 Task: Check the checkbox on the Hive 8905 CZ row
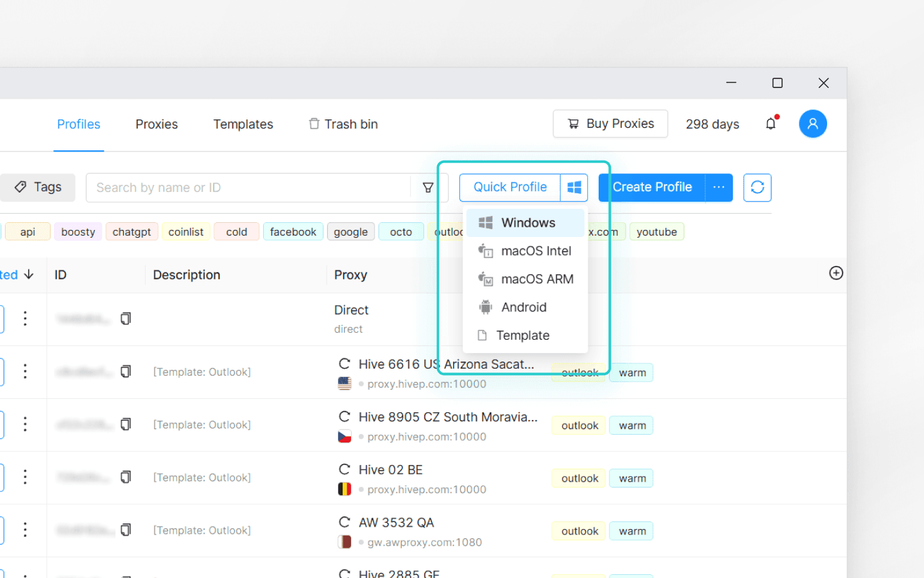coord(2,425)
